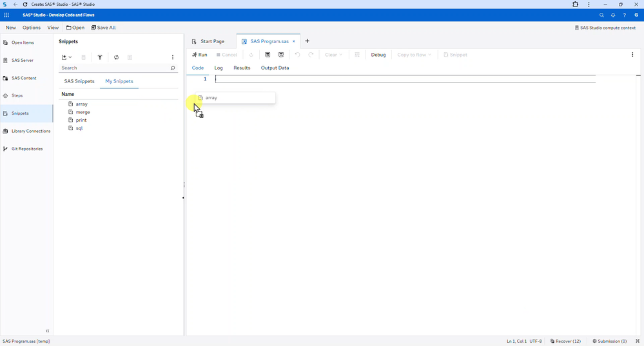Viewport: 644px width, 346px height.
Task: Click the redo icon
Action: tap(311, 55)
